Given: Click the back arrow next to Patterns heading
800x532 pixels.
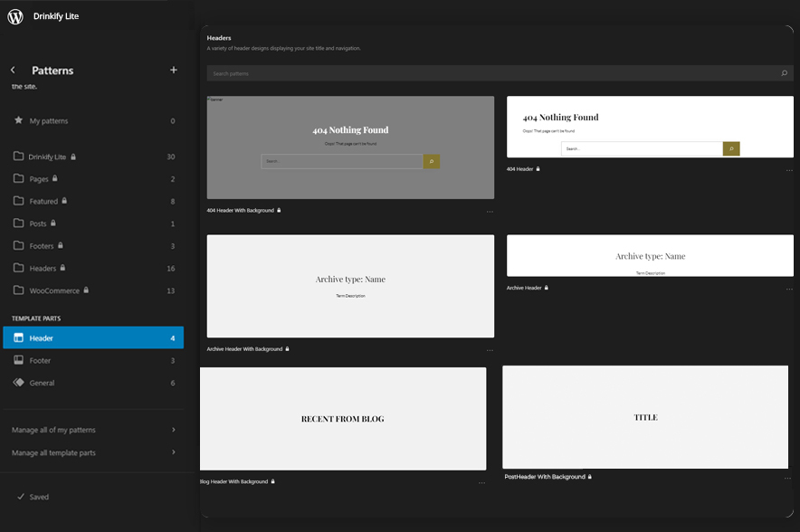Looking at the screenshot, I should click(13, 70).
